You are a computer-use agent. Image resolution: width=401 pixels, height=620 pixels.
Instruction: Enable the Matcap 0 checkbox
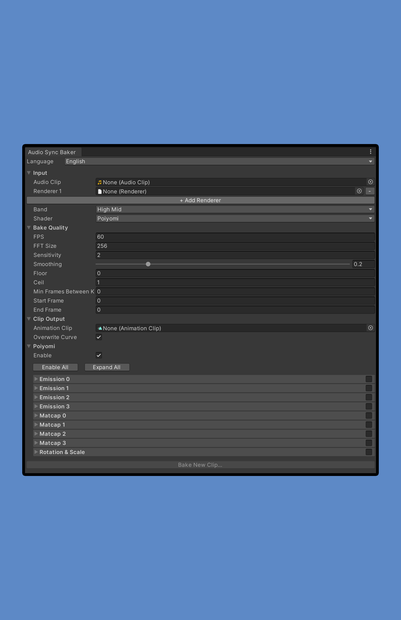[369, 416]
